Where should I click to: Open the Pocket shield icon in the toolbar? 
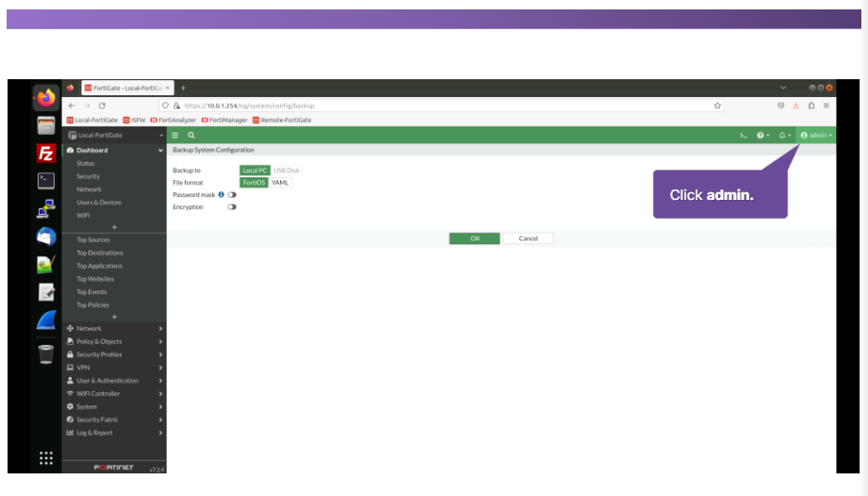[780, 106]
